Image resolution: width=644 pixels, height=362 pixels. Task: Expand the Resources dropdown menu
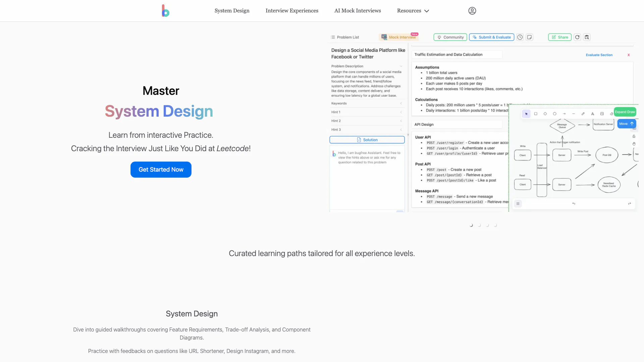click(x=413, y=11)
